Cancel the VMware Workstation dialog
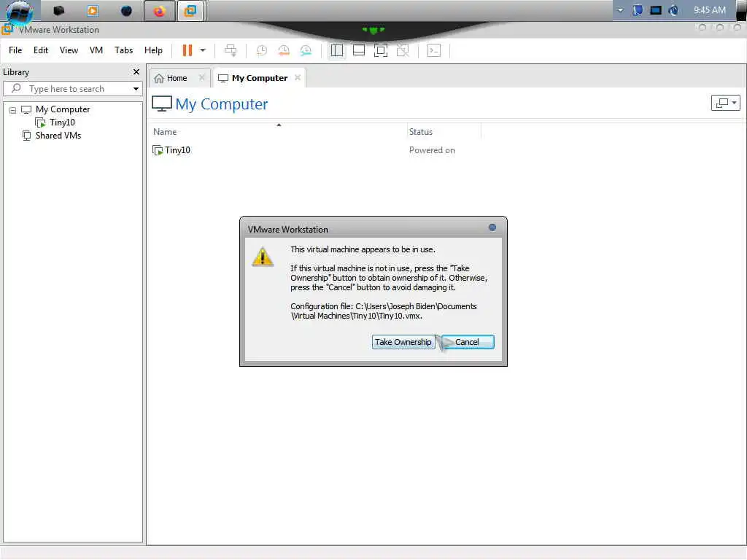 468,342
